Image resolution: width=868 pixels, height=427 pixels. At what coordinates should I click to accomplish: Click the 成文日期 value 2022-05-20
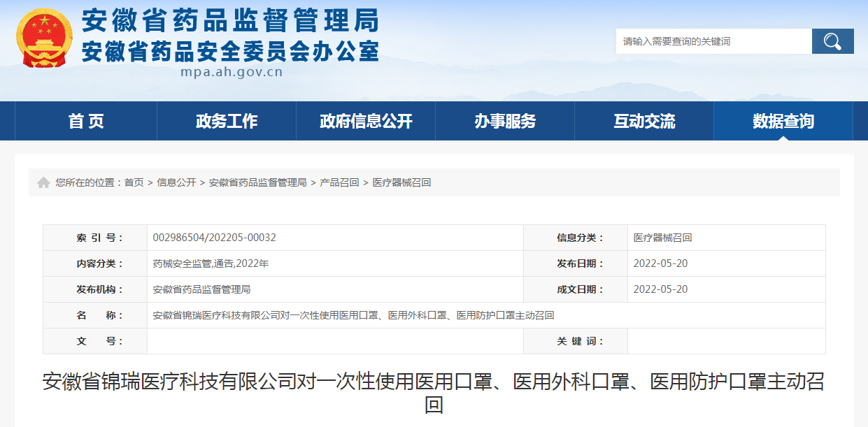coord(660,289)
